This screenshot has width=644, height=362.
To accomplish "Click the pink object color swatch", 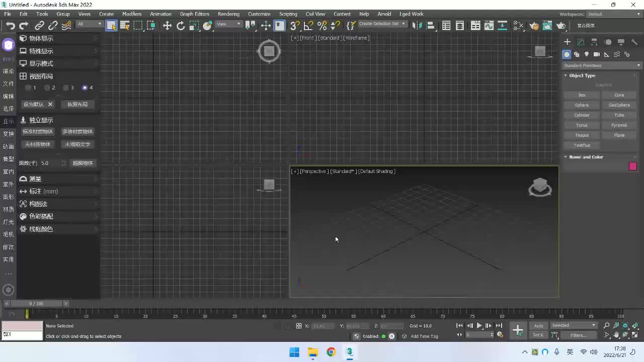I will 632,166.
